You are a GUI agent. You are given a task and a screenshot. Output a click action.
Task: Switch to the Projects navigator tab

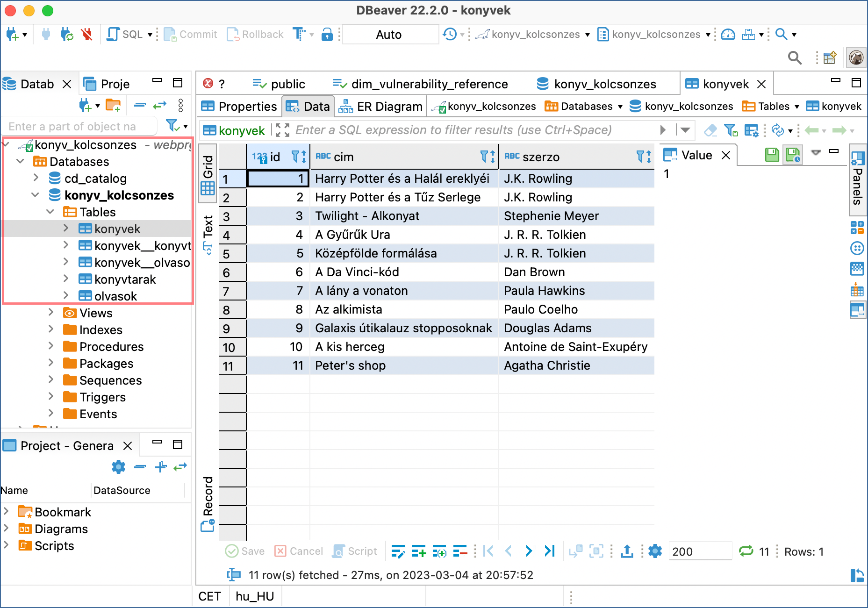107,84
